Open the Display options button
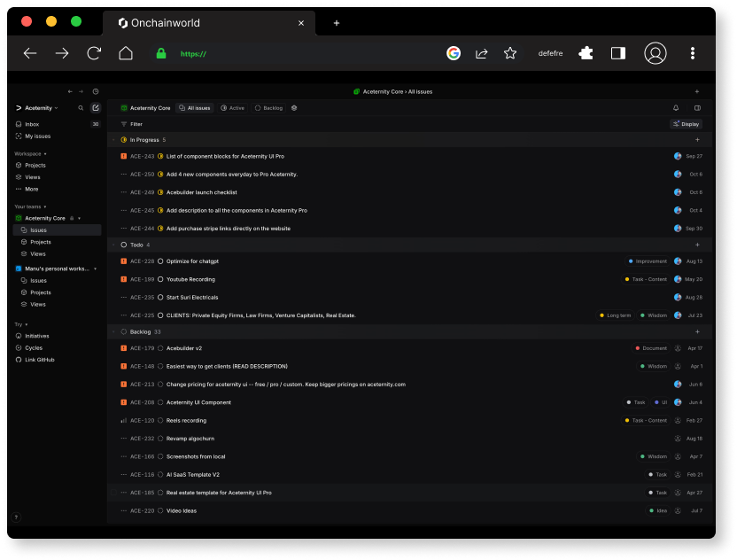This screenshot has height=560, width=737. (687, 124)
